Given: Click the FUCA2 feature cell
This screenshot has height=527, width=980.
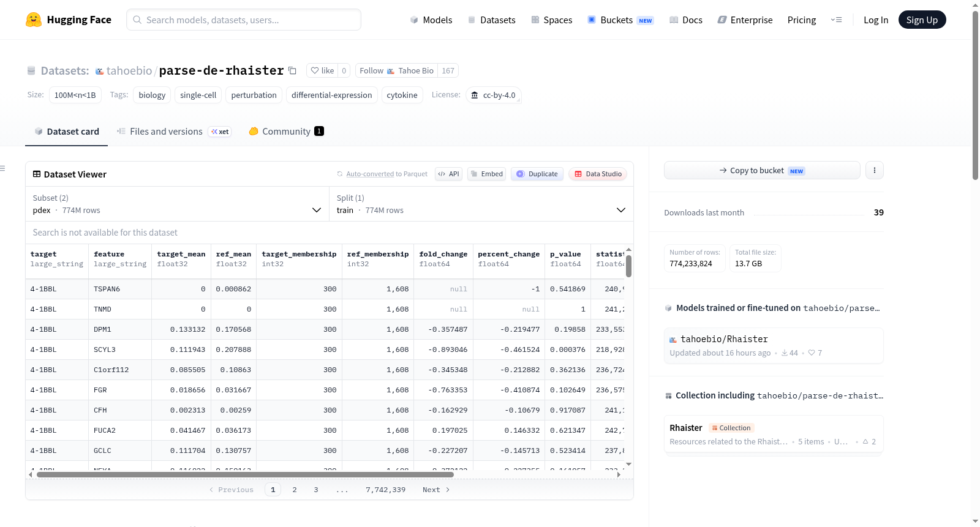Looking at the screenshot, I should click(120, 430).
